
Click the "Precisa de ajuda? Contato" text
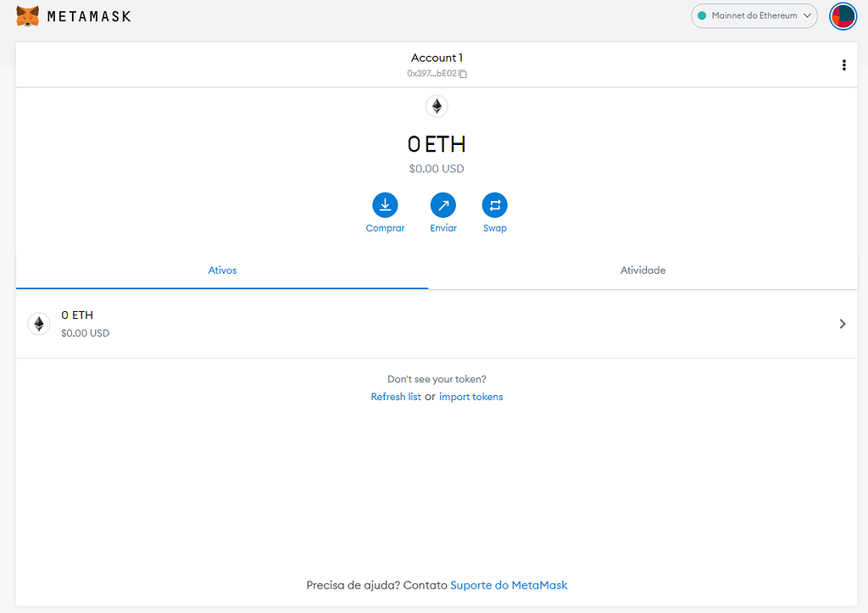click(377, 585)
